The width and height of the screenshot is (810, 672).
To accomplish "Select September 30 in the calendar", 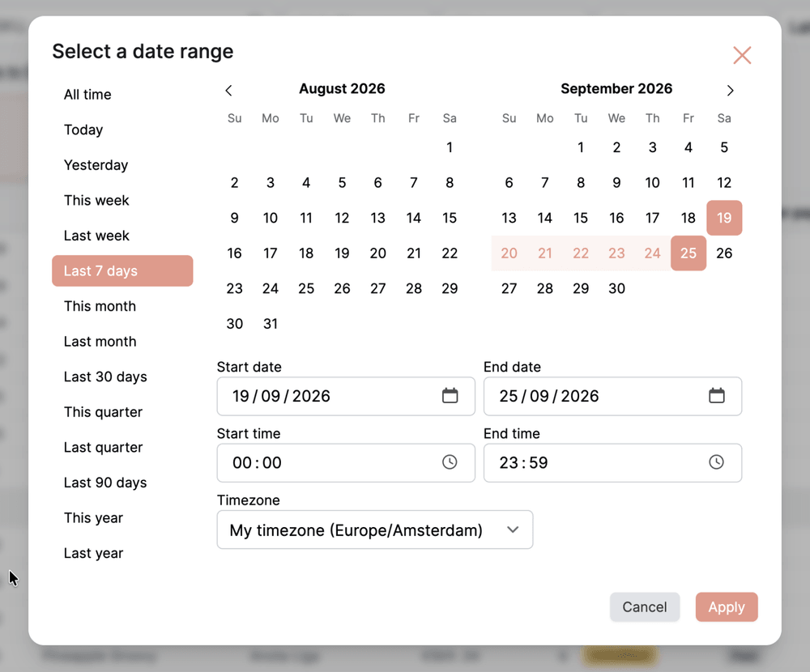I will pos(616,288).
